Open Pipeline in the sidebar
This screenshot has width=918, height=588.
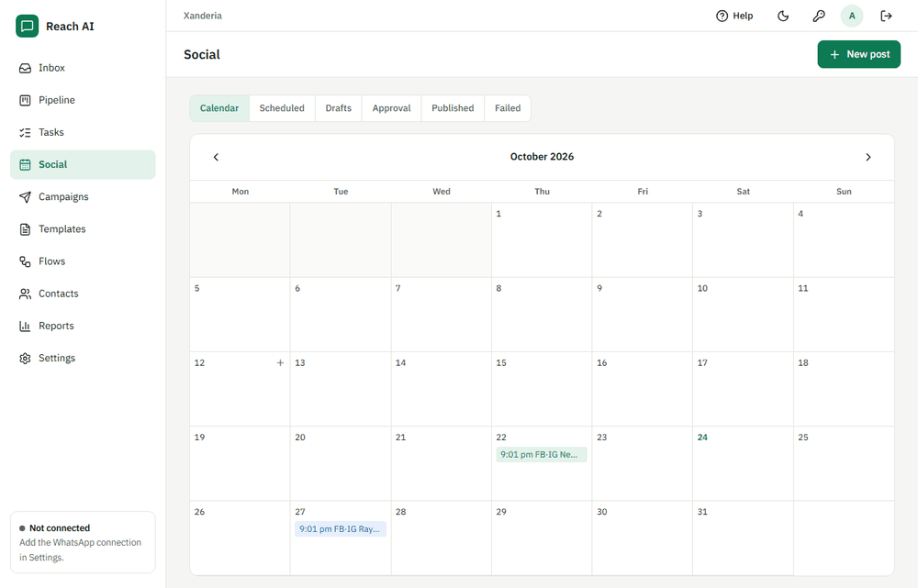pyautogui.click(x=84, y=100)
